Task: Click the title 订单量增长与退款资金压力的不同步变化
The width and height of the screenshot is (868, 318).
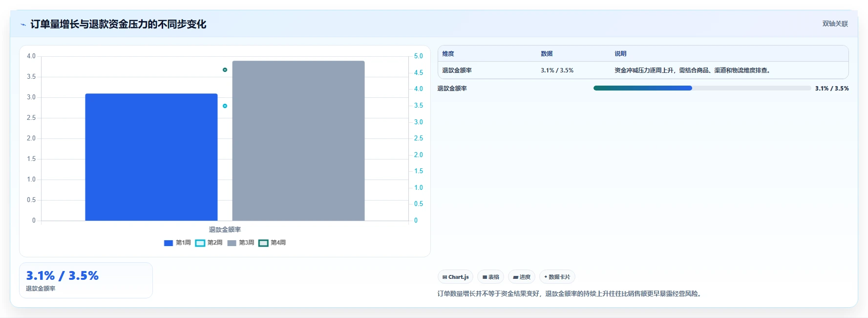Action: [118, 24]
